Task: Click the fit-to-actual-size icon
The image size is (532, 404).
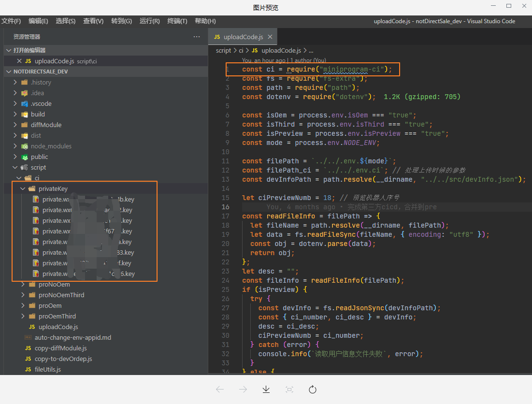Action: [289, 390]
